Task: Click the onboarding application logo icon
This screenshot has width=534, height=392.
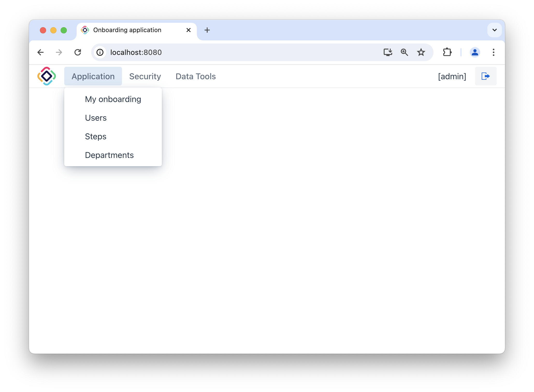Action: (46, 76)
